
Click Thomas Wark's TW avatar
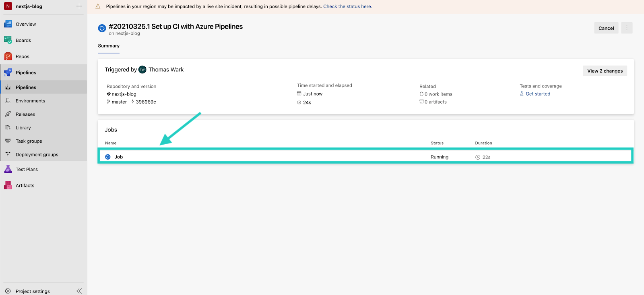(x=142, y=70)
